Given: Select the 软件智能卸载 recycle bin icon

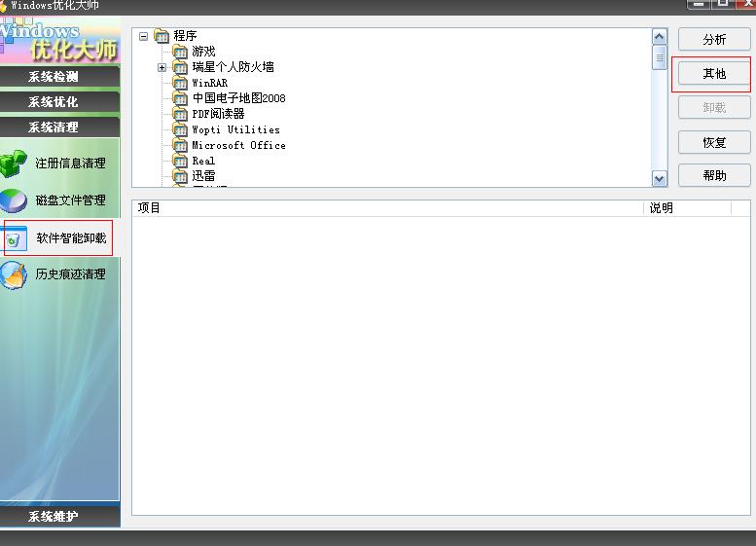Looking at the screenshot, I should point(15,238).
